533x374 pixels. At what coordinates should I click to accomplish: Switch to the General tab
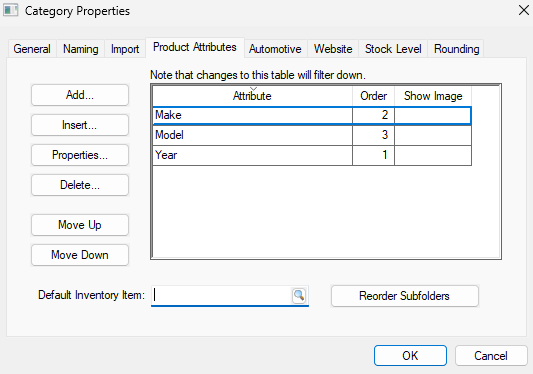coord(32,49)
